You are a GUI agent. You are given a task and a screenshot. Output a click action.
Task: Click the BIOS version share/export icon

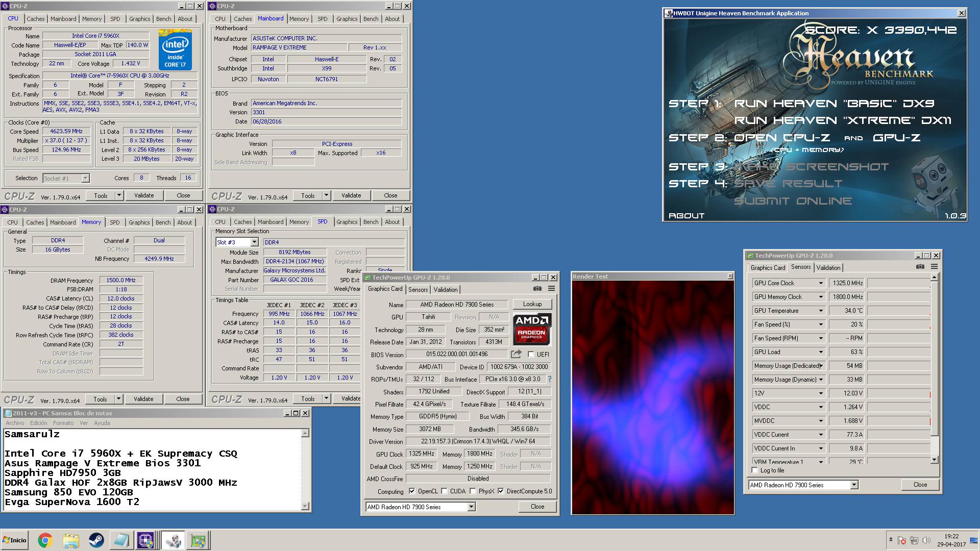click(516, 354)
